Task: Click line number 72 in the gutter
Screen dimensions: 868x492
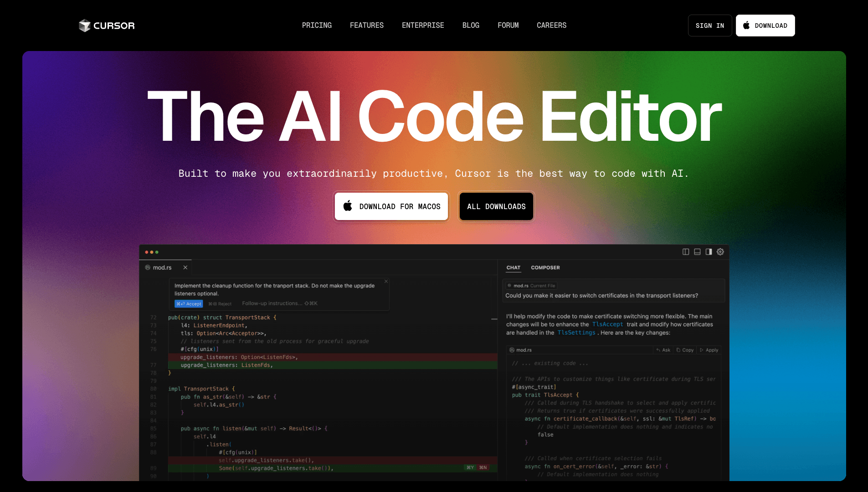Action: pyautogui.click(x=153, y=318)
